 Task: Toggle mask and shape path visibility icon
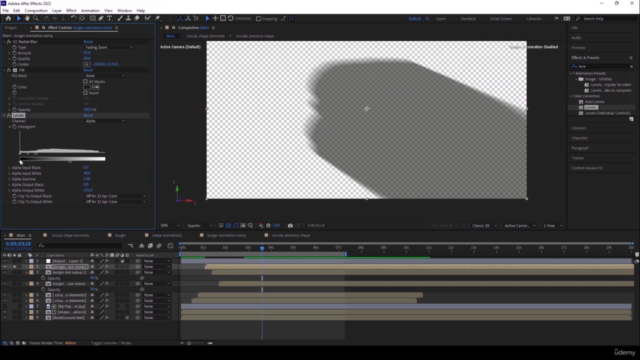coord(236,225)
